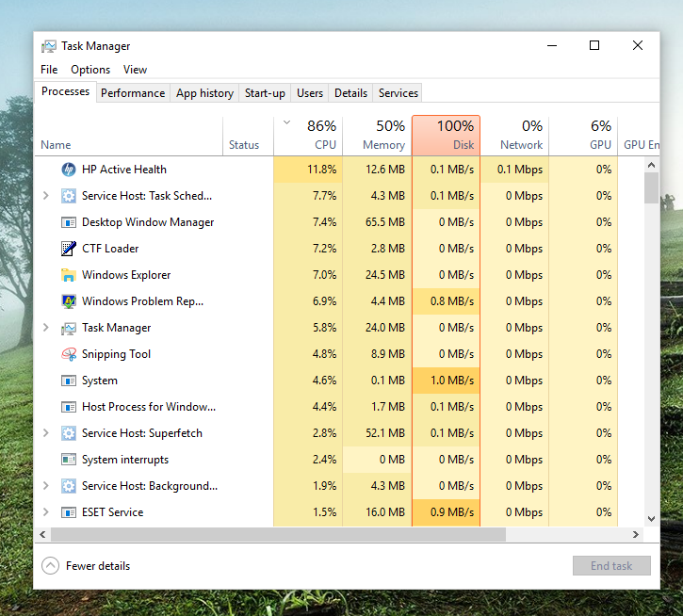Click the Task Manager process row icon

[x=69, y=328]
